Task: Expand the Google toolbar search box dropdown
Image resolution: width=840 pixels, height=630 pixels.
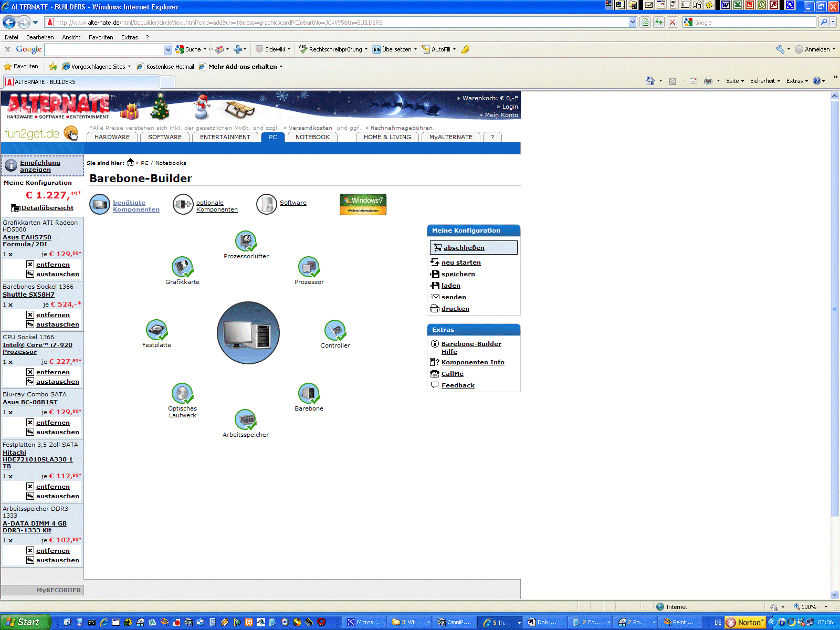Action: [x=168, y=49]
